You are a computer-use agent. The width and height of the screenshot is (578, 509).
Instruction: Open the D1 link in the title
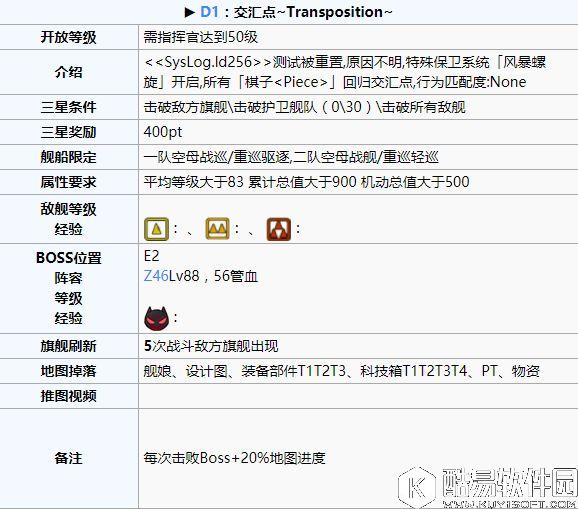click(210, 12)
